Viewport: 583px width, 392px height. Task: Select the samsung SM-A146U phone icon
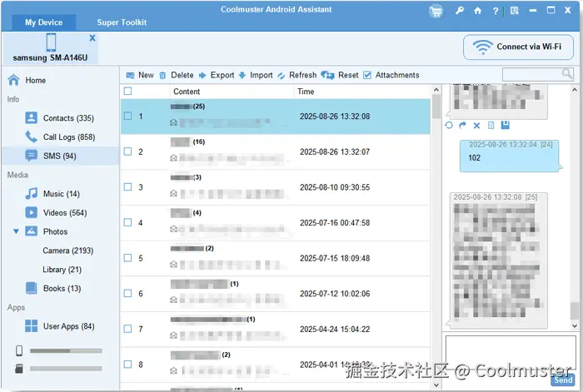[x=51, y=42]
